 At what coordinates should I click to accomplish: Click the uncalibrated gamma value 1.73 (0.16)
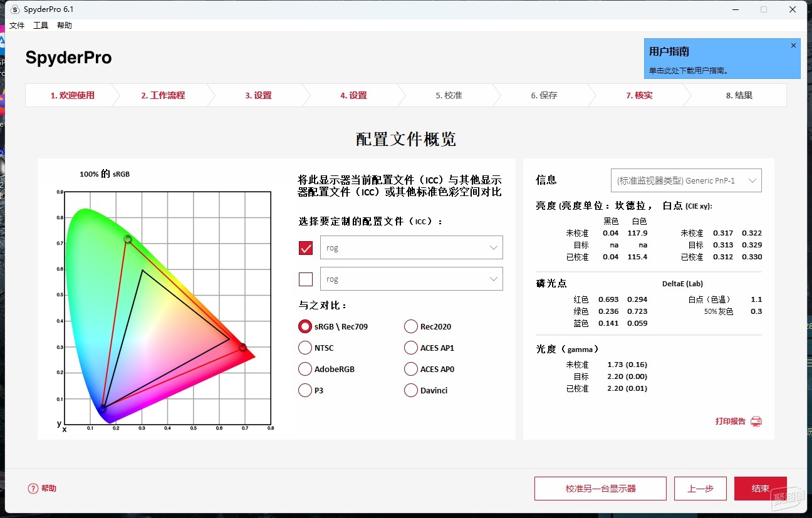point(627,365)
